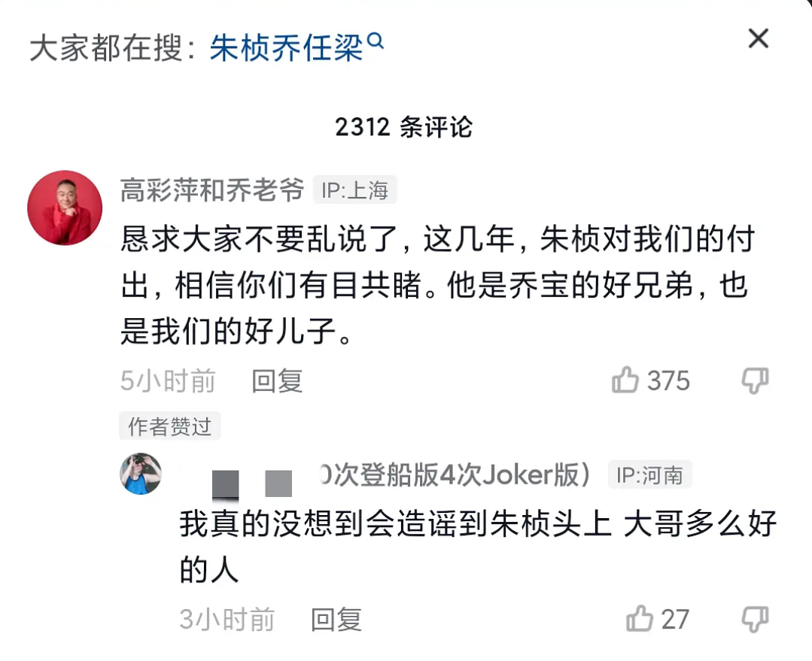
Task: Dislike the reply from the 河南 user
Action: [x=755, y=619]
